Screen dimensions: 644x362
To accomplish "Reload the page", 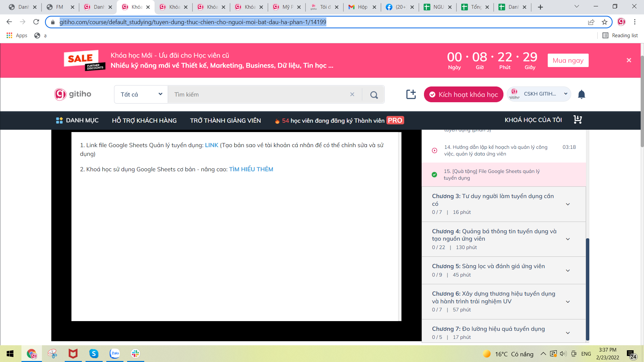I will [x=36, y=22].
